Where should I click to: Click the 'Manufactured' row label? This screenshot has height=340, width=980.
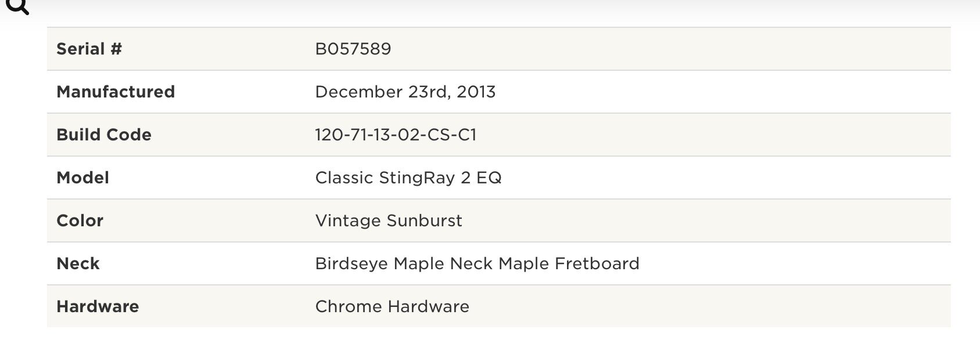pos(116,92)
